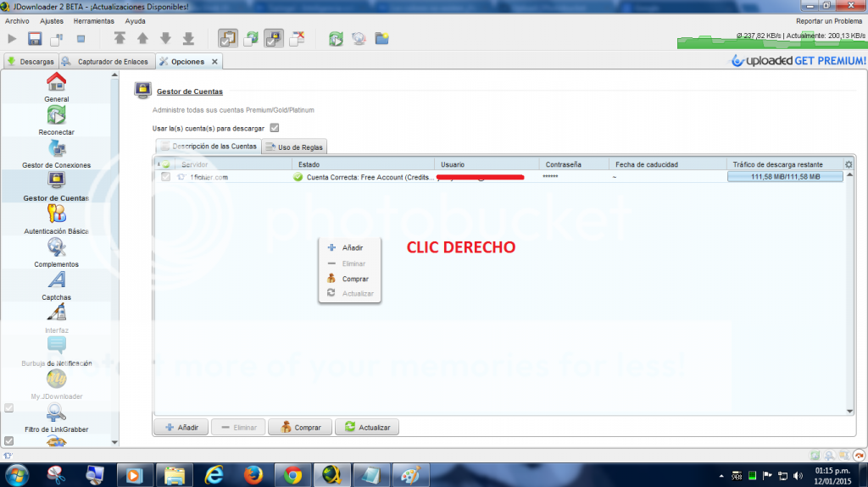
Task: Toggle silent mode toolbar icon
Action: [298, 39]
